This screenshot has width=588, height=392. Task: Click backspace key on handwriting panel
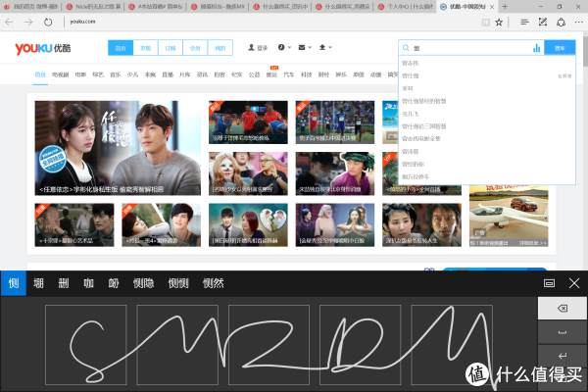[x=563, y=309]
